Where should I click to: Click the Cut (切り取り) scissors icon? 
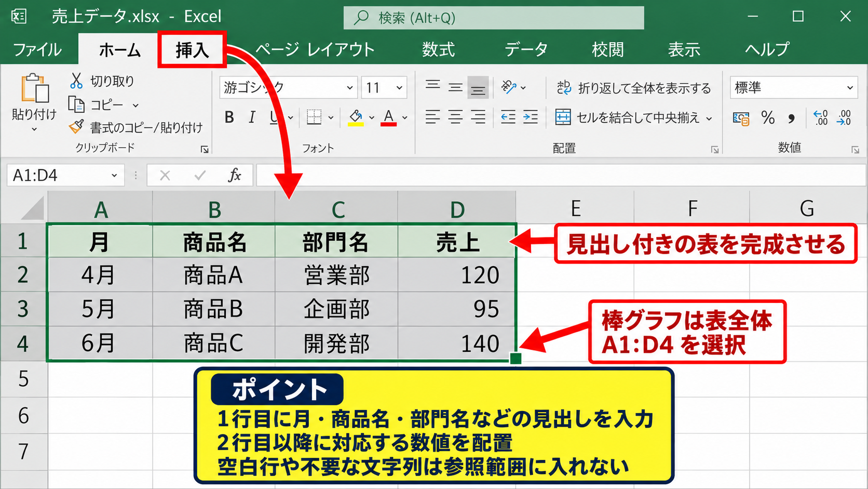76,81
